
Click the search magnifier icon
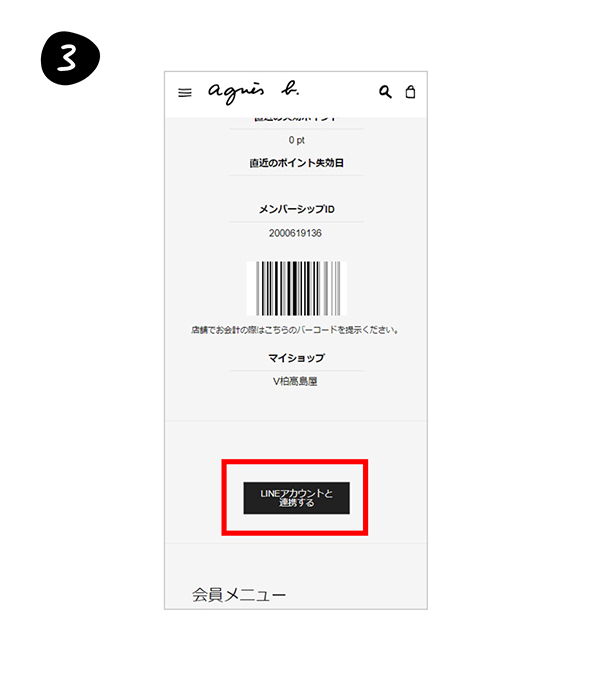385,92
